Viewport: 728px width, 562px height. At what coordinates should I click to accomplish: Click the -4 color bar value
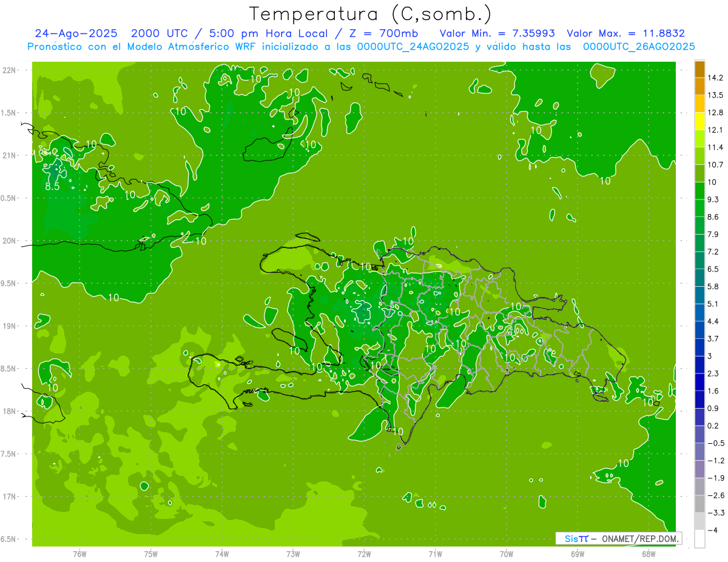(712, 530)
